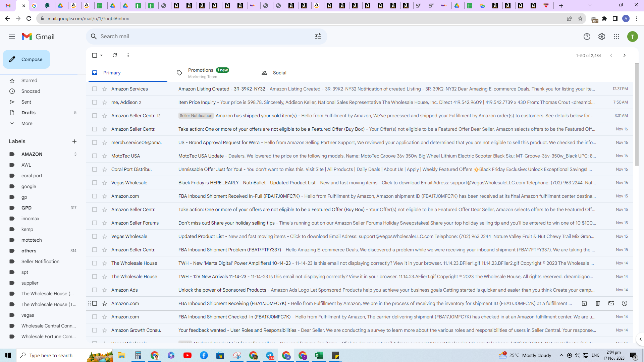Open the Gmail main menu hamburger icon

tap(12, 37)
